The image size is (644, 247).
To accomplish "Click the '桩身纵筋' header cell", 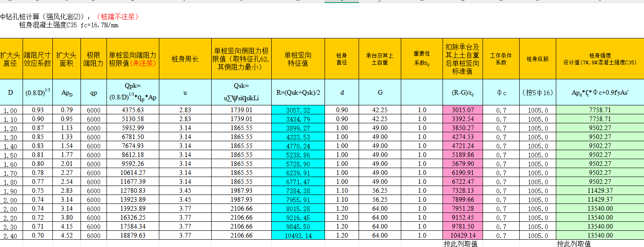I will (538, 59).
